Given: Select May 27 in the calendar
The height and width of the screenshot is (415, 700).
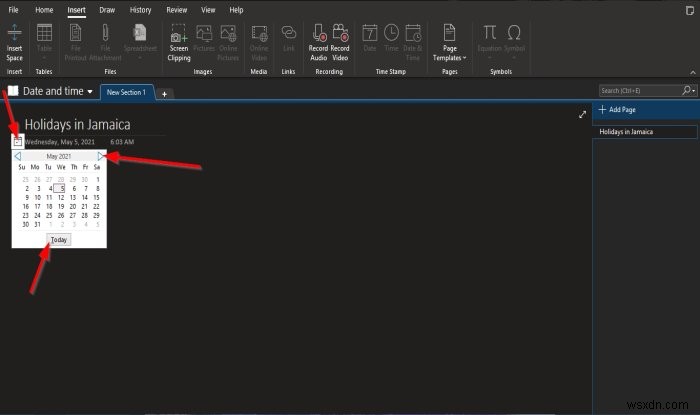Looking at the screenshot, I should tap(73, 216).
